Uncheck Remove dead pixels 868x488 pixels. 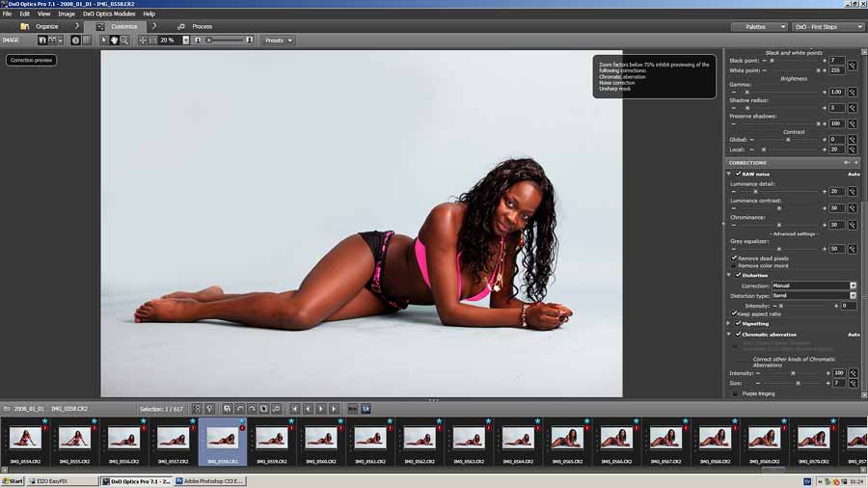point(735,258)
